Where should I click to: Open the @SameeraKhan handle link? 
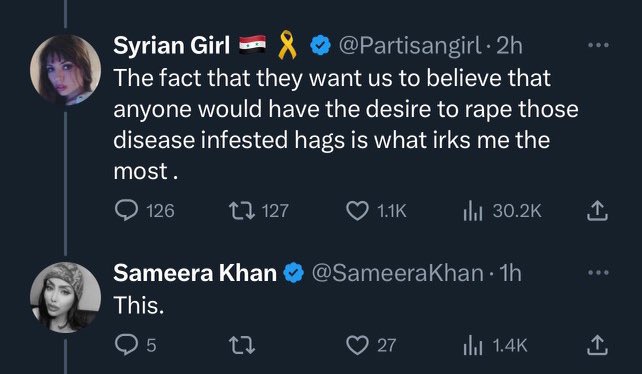[397, 273]
